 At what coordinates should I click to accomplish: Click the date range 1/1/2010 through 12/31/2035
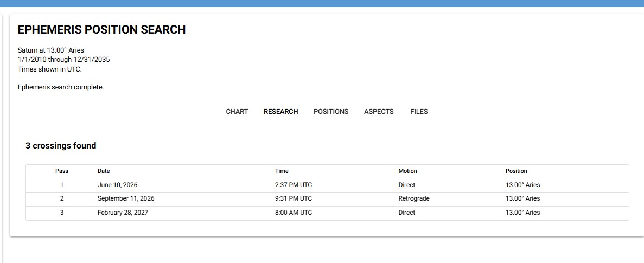(63, 60)
